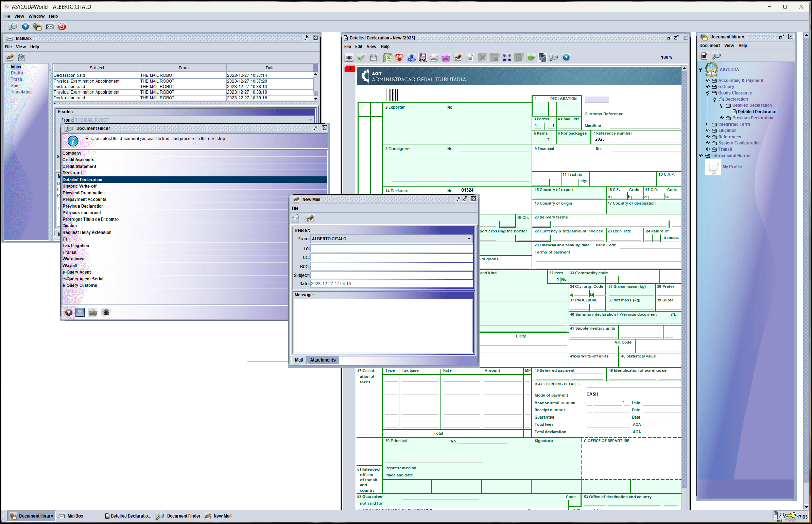Viewport: 812px width, 524px height.
Task: Click the blank page document icon in declaration toolbar
Action: tap(470, 58)
